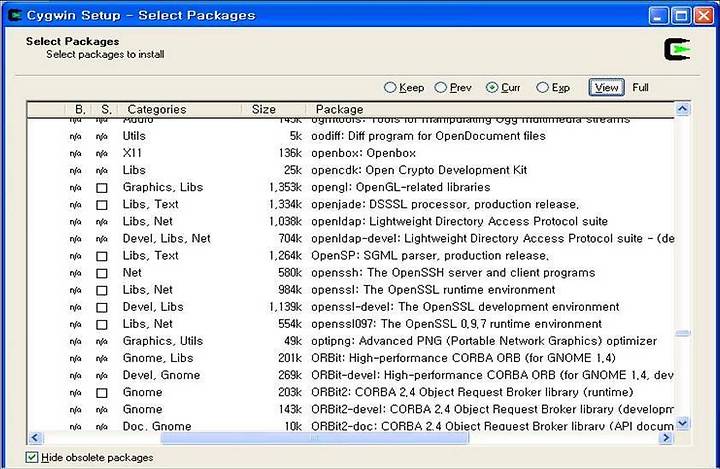Select the OpenSP: SGML parser text
Viewport: 720px width, 469px height.
point(430,255)
